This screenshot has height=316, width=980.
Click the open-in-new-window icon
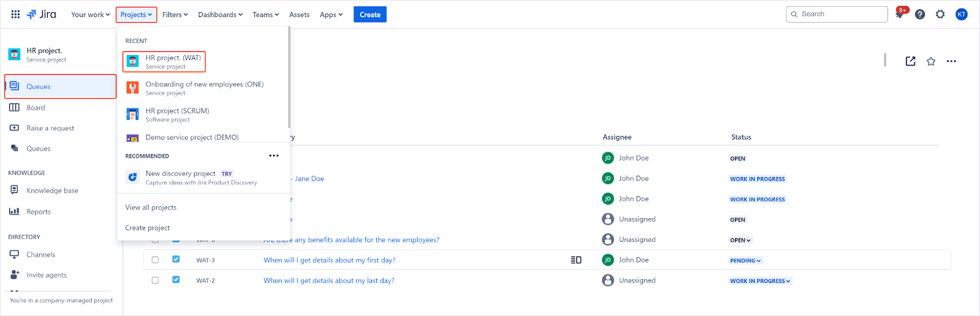click(911, 61)
